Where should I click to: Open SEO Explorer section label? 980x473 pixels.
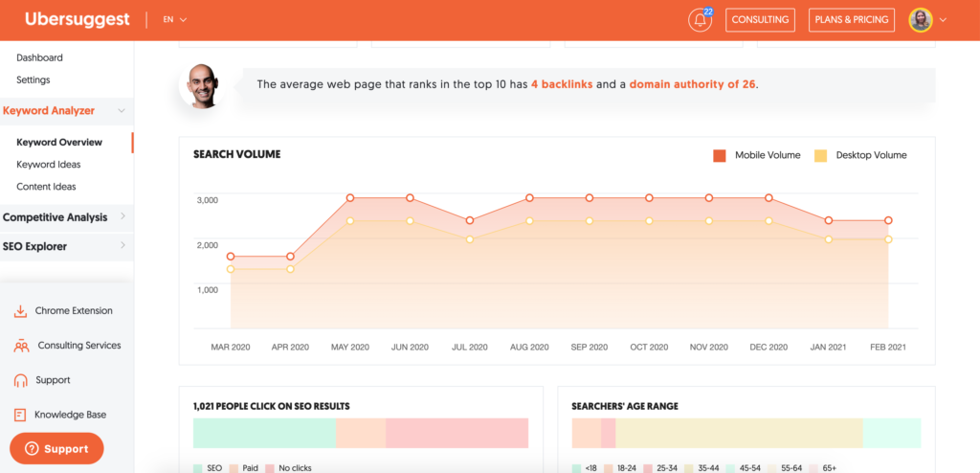tap(35, 246)
